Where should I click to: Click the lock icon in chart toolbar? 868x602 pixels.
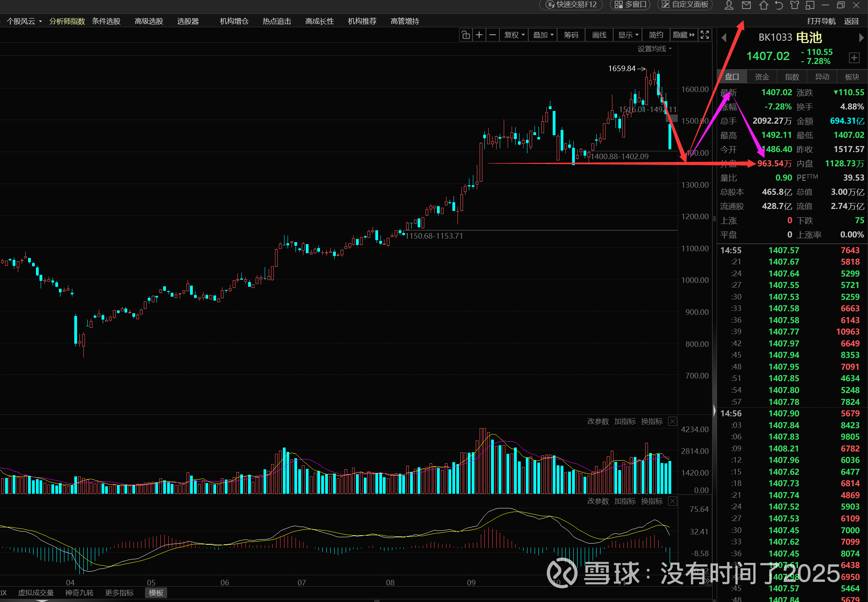tap(466, 35)
